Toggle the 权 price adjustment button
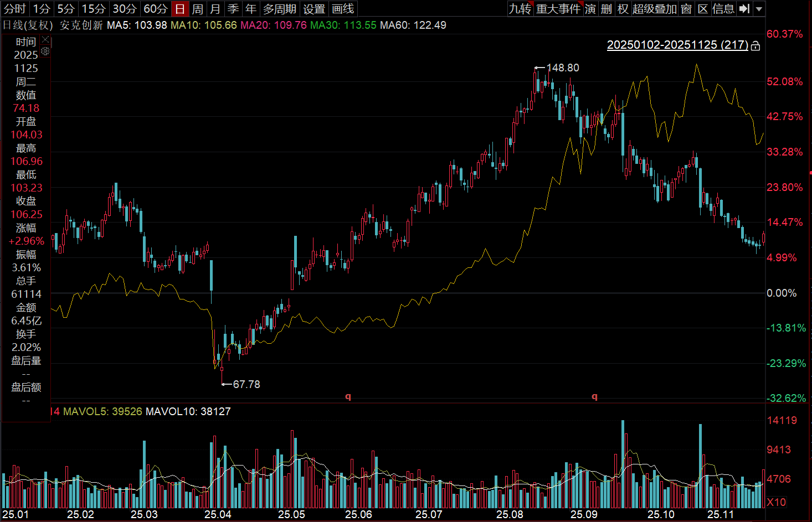This screenshot has width=812, height=522. 623,9
